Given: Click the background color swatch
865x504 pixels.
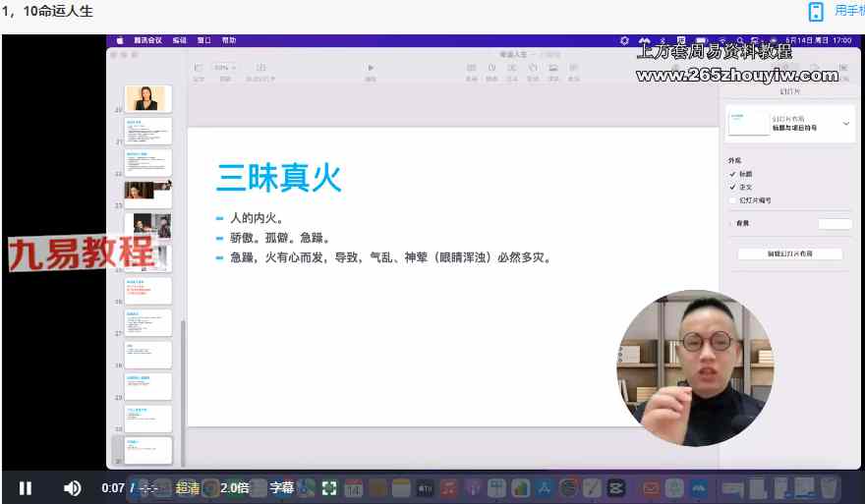Looking at the screenshot, I should pyautogui.click(x=834, y=224).
